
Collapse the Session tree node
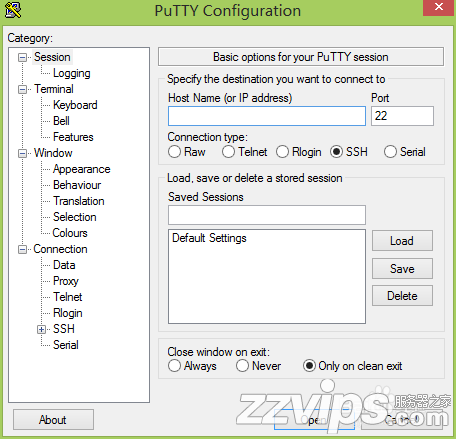(x=22, y=58)
